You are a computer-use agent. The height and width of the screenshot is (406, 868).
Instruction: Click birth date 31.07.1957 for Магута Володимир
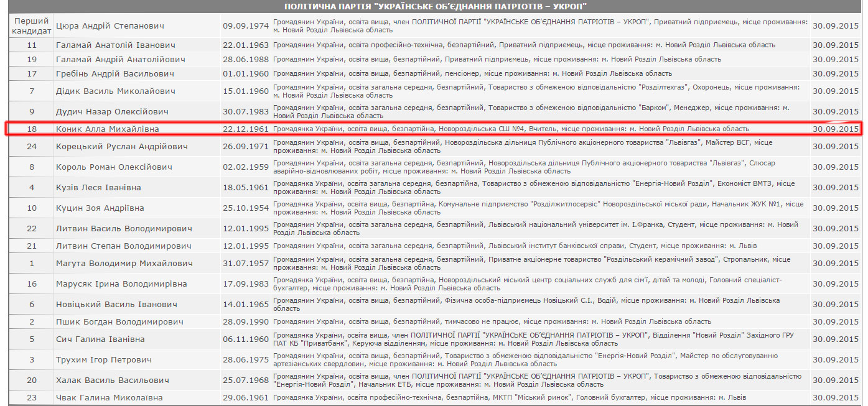[x=246, y=264]
